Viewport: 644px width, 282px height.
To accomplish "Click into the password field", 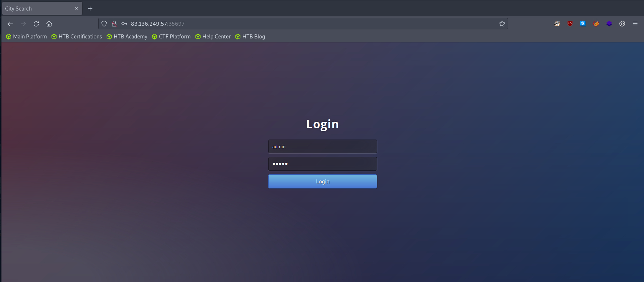I will pyautogui.click(x=322, y=164).
